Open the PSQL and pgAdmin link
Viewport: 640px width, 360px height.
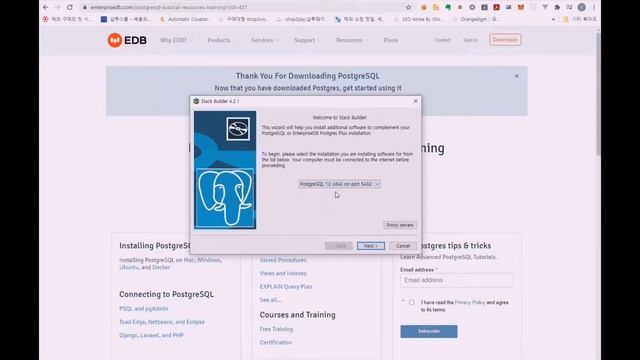[x=144, y=309]
